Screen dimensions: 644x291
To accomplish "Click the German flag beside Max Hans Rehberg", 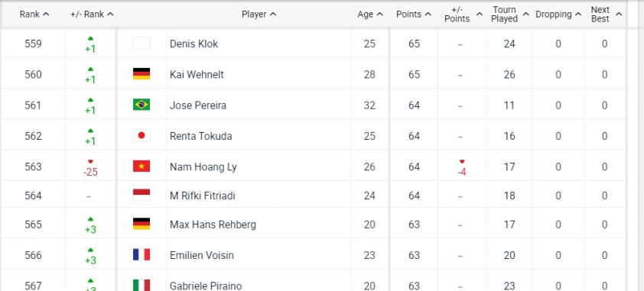I will [x=141, y=225].
